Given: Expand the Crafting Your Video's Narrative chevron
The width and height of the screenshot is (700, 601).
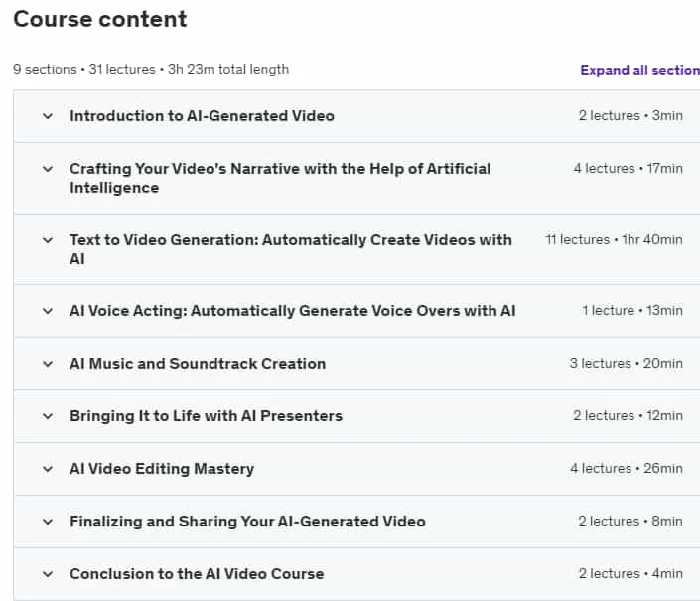Looking at the screenshot, I should tap(48, 169).
